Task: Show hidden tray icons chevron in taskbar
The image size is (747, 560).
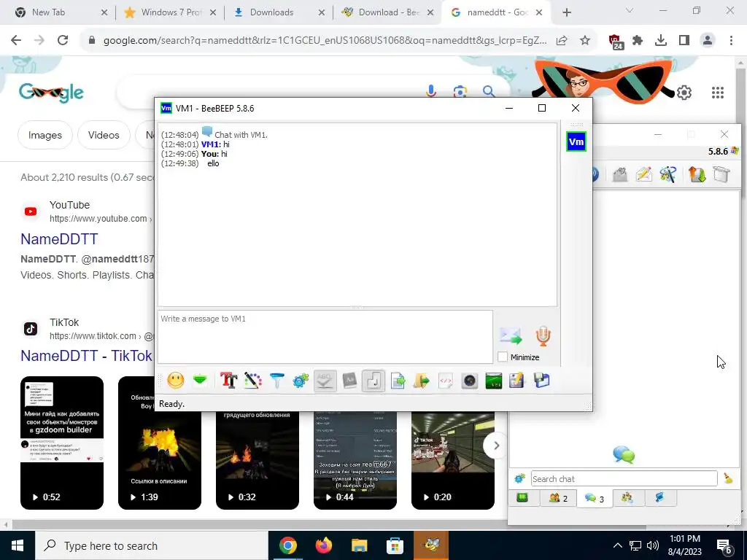Action: point(617,545)
